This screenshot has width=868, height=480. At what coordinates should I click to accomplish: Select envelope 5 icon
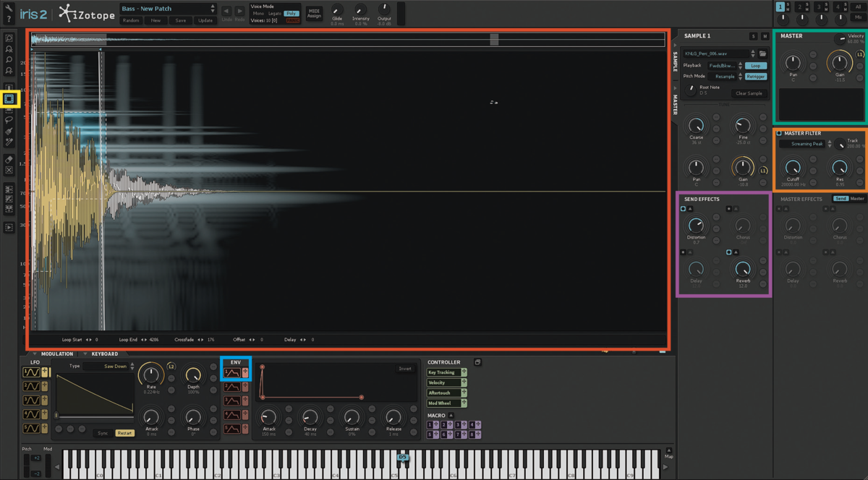(231, 429)
